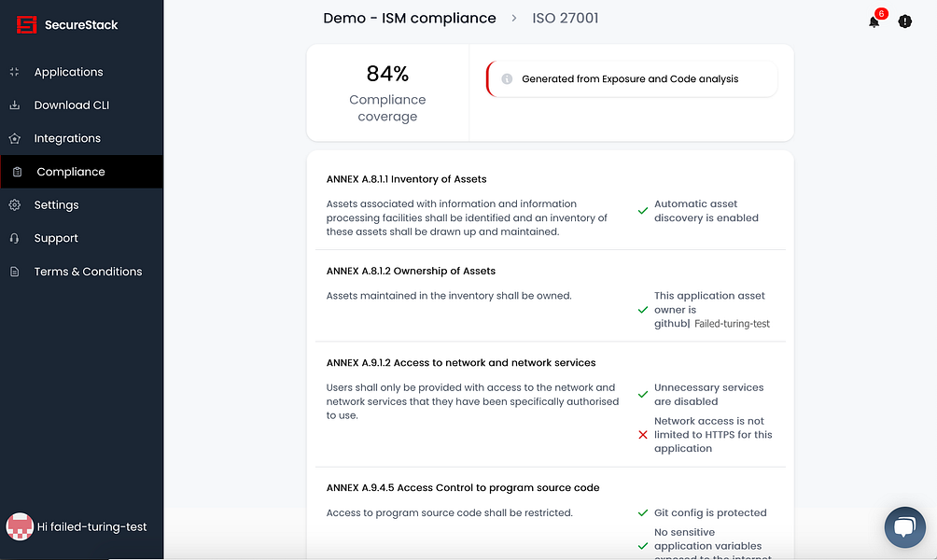Click Generated from Exposure and Code analysis
This screenshot has height=560, width=937.
point(630,79)
